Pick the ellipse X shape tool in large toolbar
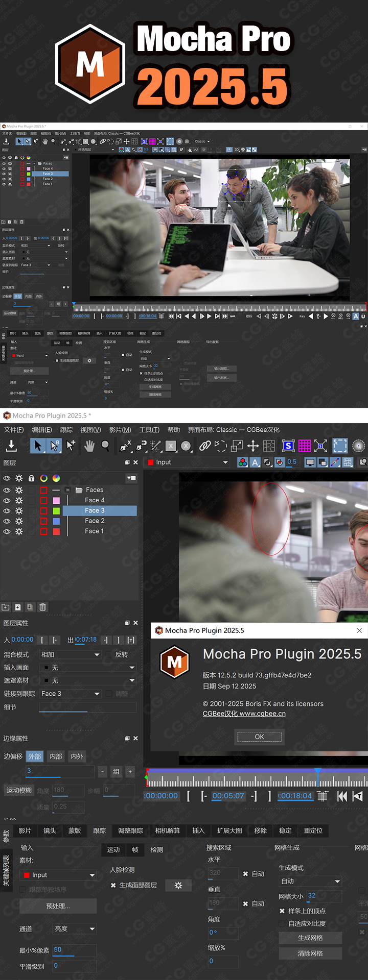368x980 pixels. tap(186, 446)
